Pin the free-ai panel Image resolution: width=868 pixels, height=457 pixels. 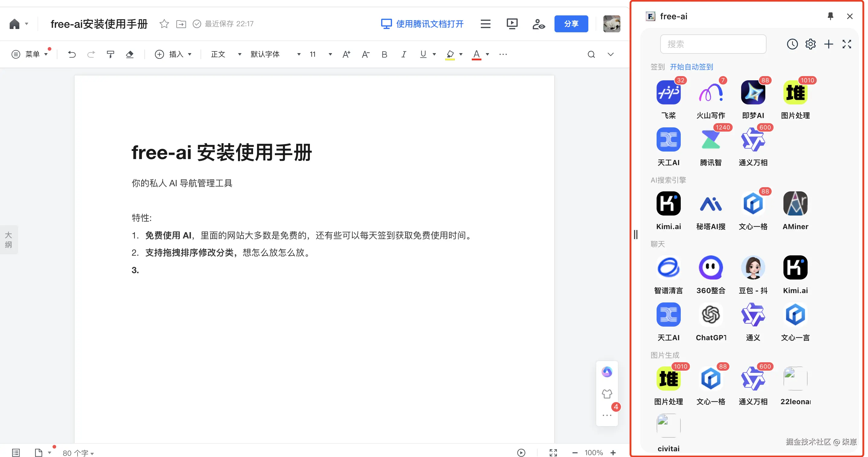point(830,16)
